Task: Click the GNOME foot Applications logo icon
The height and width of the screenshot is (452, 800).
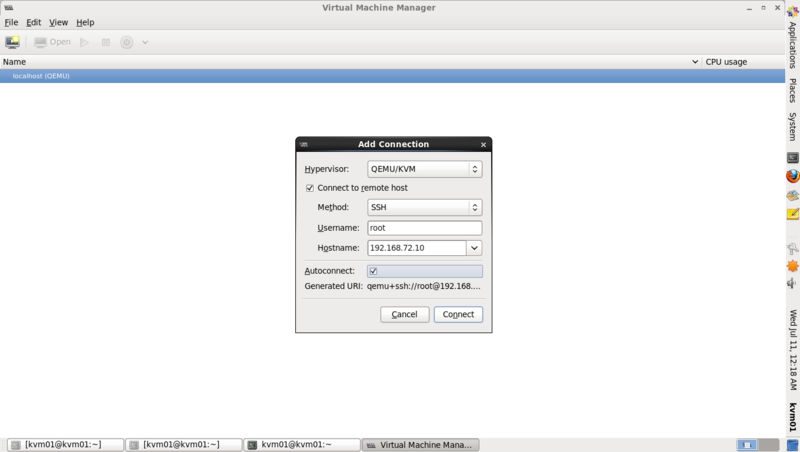Action: (x=792, y=11)
